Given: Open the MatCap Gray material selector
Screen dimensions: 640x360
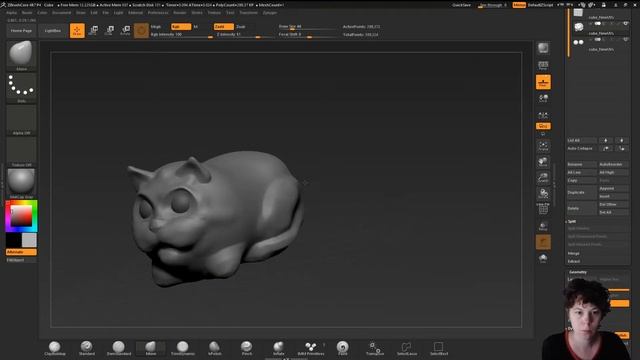Looking at the screenshot, I should coord(21,184).
